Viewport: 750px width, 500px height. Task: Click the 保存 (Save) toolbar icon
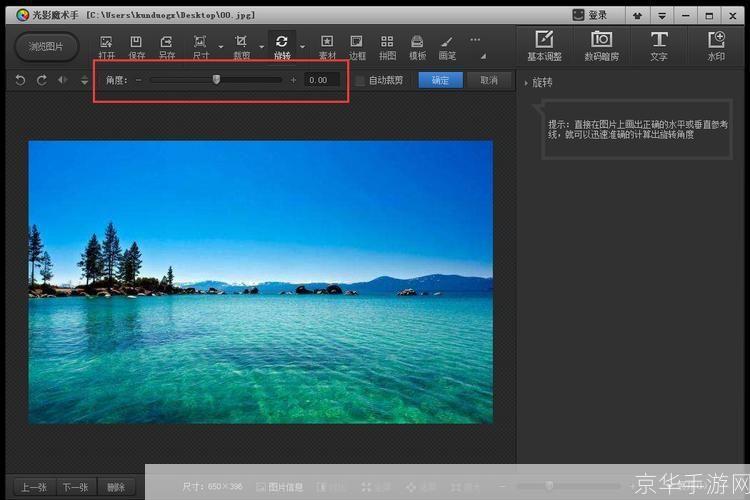click(x=136, y=46)
